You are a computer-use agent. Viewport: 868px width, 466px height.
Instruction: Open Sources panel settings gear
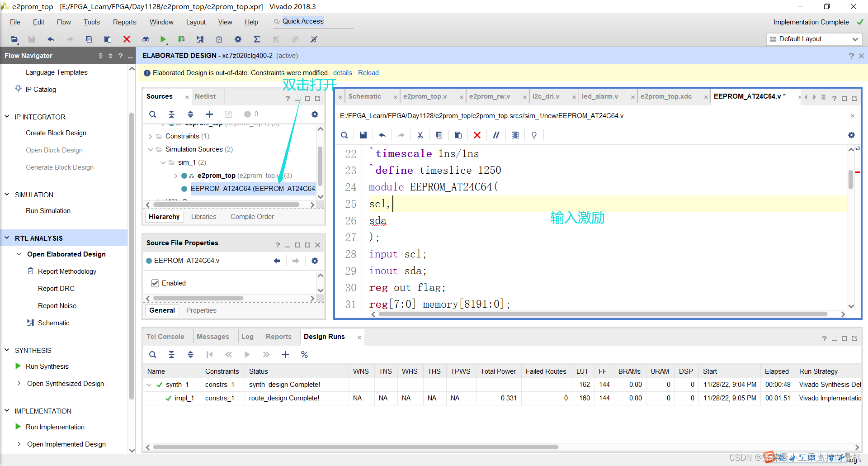(315, 114)
